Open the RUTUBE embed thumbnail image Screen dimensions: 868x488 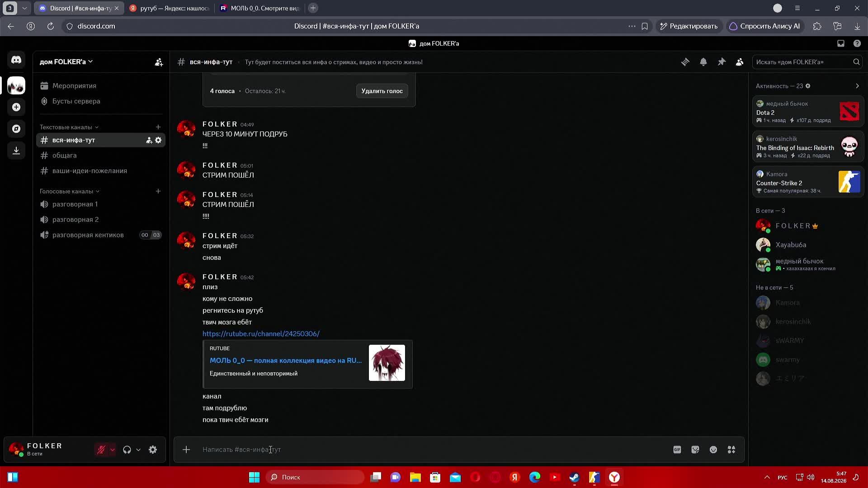pos(387,363)
